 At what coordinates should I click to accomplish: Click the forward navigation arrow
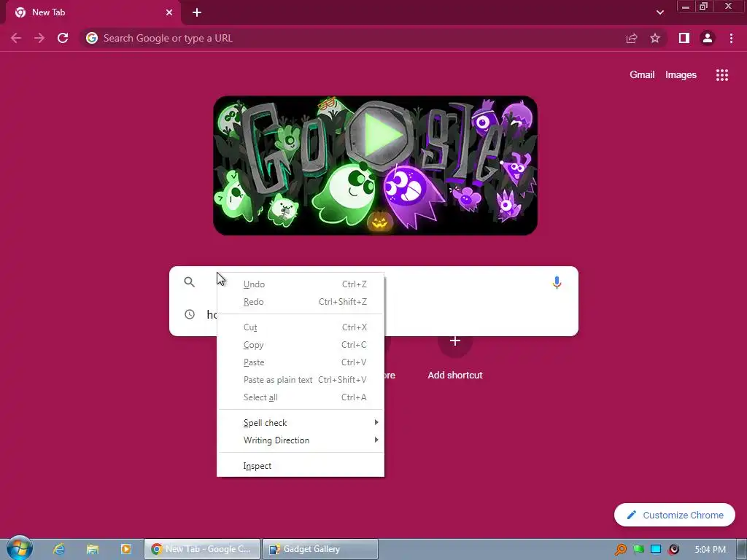(x=39, y=38)
